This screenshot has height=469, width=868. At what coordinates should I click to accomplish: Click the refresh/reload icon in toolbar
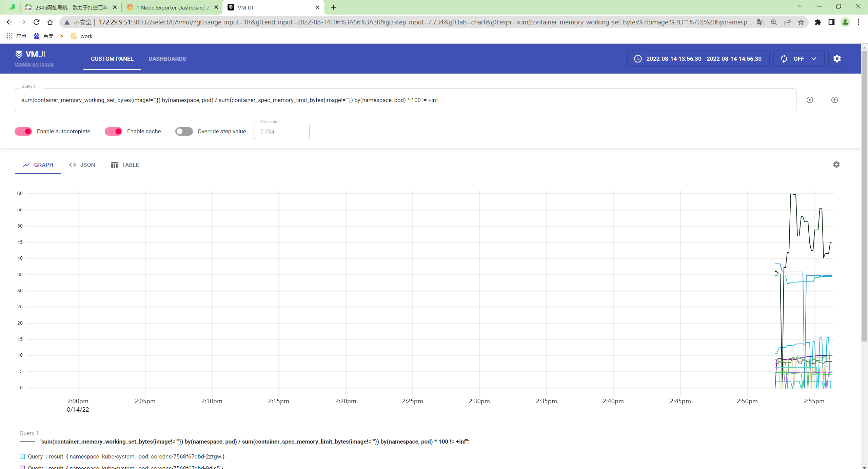[784, 58]
